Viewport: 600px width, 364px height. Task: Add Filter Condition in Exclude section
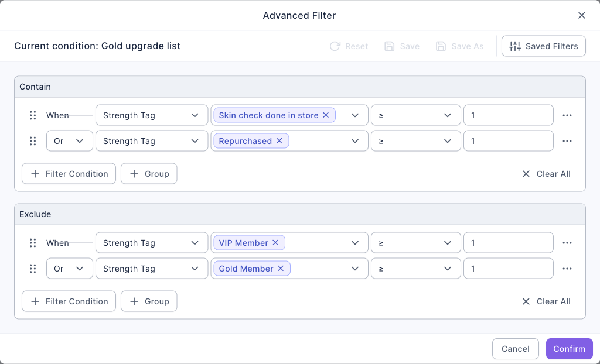[69, 301]
